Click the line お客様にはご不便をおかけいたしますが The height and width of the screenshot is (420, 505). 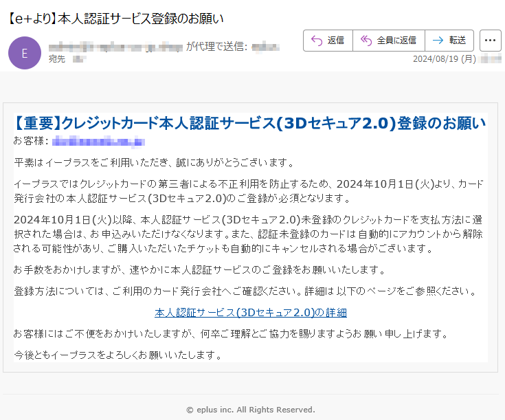(231, 333)
